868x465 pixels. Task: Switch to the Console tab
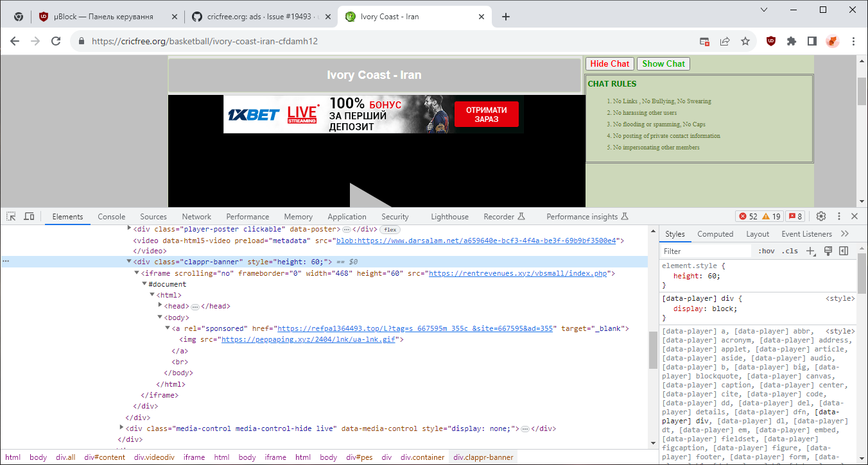[x=111, y=216]
